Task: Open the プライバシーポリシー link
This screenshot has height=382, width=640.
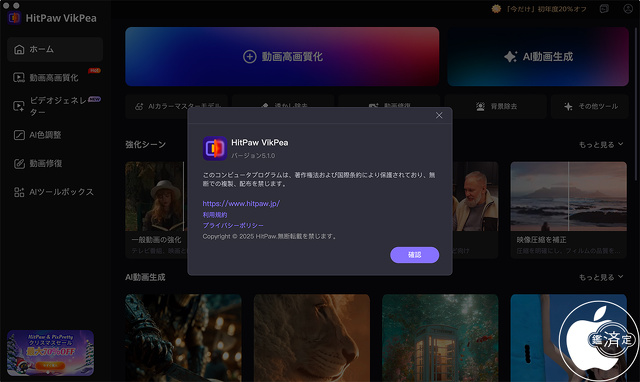Action: tap(233, 225)
